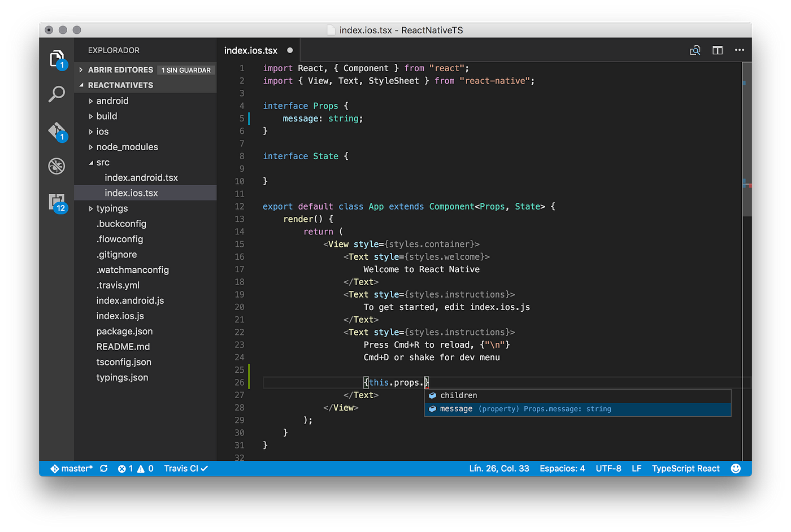The image size is (791, 532).
Task: Open the Search view
Action: [56, 94]
